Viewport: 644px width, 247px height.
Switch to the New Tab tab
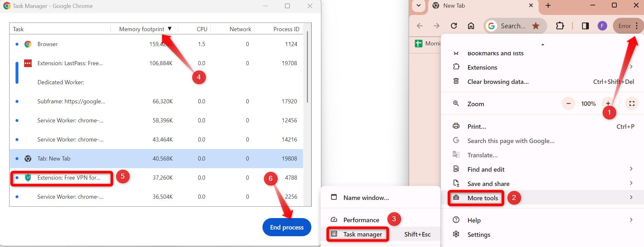coord(482,6)
